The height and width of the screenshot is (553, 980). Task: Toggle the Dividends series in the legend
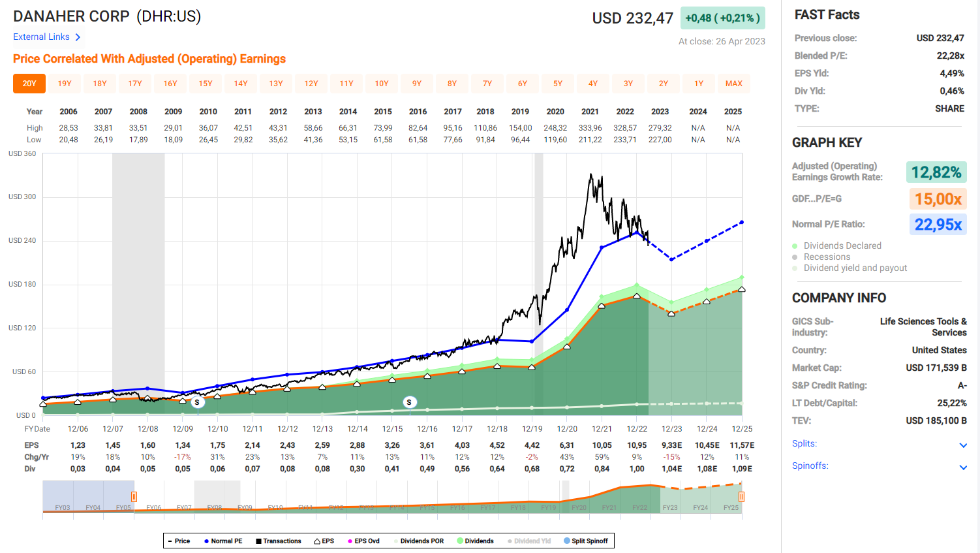click(x=476, y=541)
